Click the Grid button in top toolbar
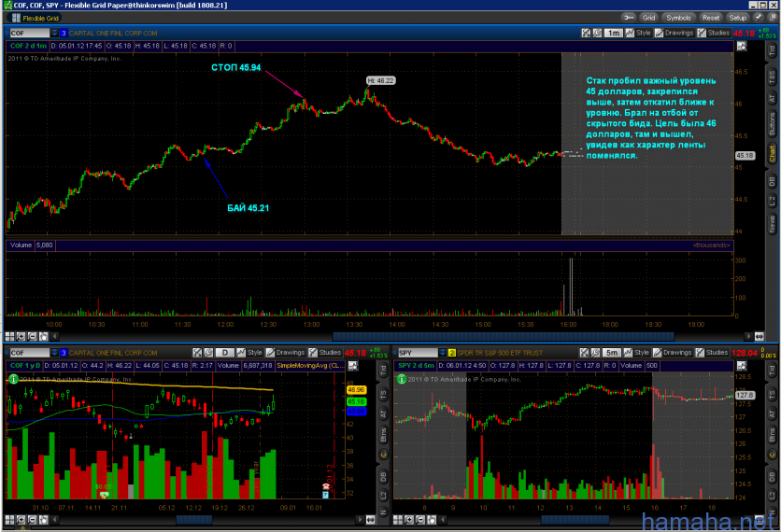 (x=647, y=18)
